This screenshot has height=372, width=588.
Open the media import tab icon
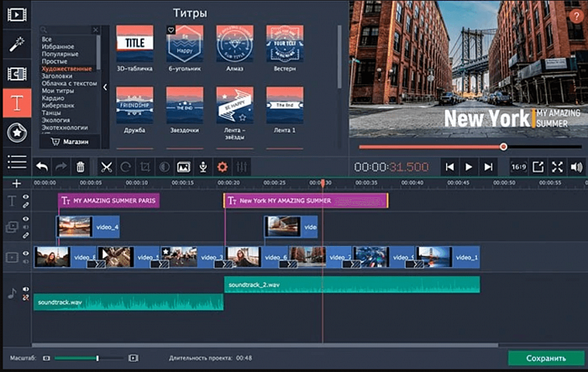[x=17, y=15]
